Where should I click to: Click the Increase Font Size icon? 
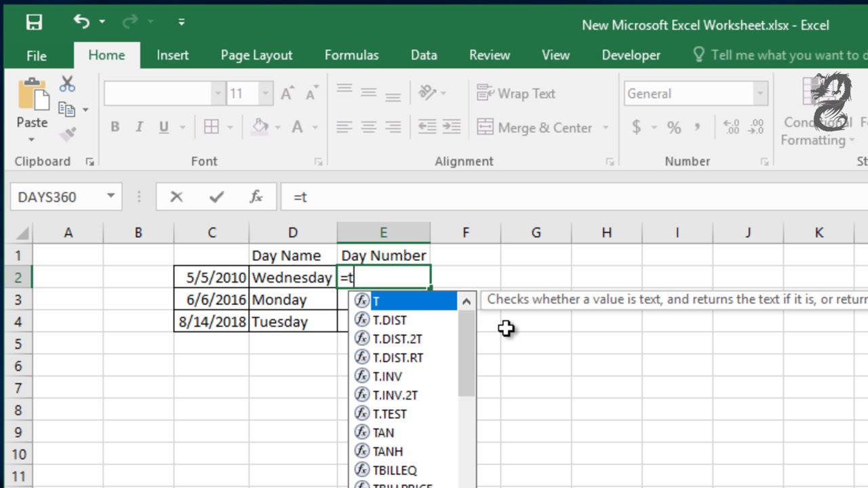[x=288, y=94]
